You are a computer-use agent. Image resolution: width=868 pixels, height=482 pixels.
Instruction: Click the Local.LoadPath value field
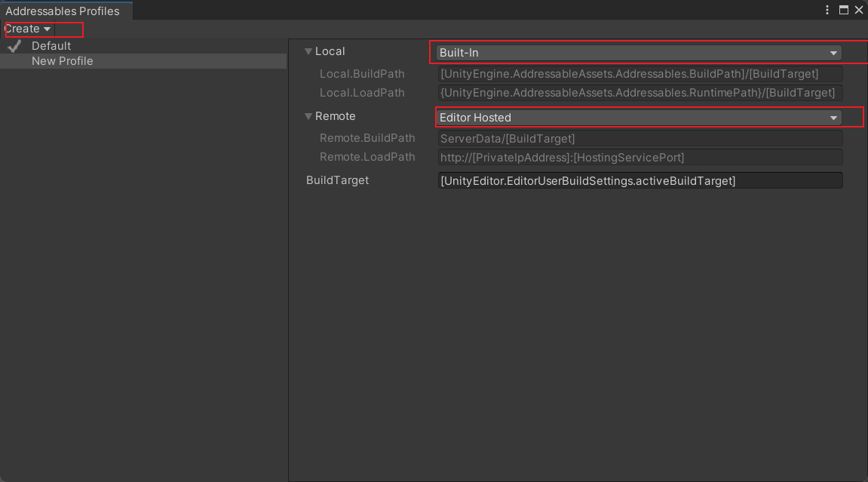[x=639, y=93]
